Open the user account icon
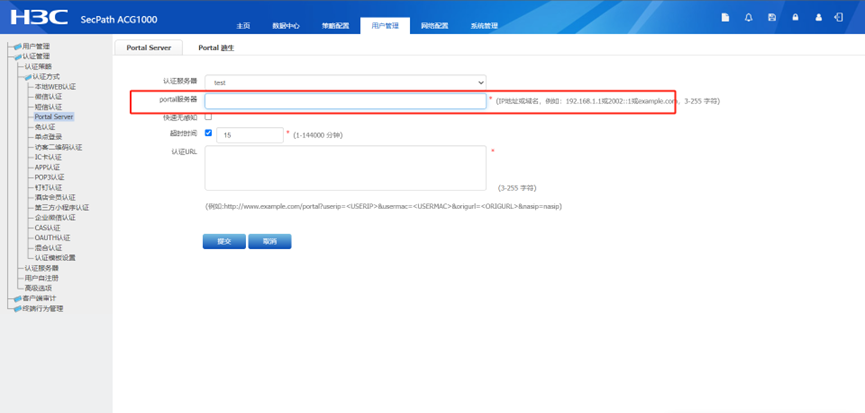Image resolution: width=865 pixels, height=413 pixels. pyautogui.click(x=818, y=18)
